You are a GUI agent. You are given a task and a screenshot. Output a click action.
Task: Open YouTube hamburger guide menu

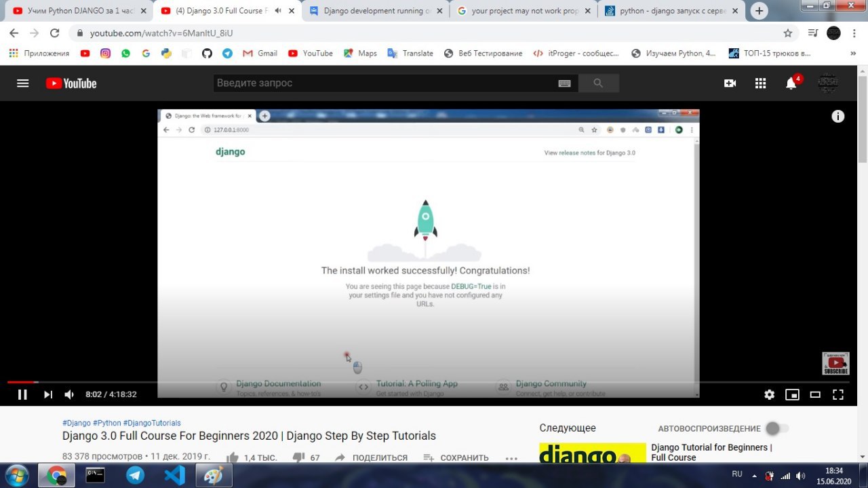pyautogui.click(x=22, y=83)
